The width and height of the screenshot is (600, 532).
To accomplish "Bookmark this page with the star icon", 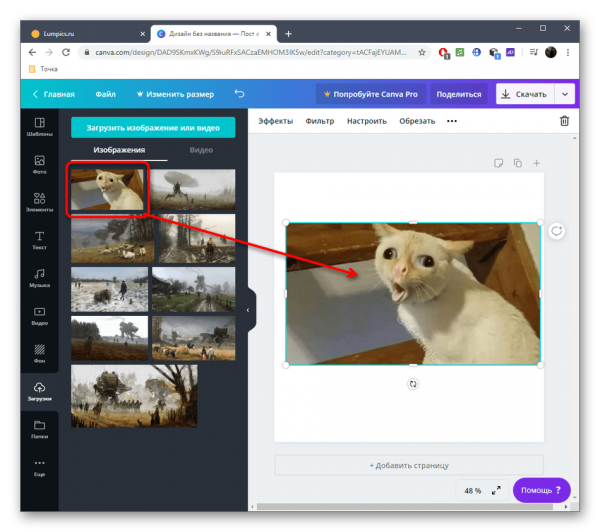I will [422, 52].
